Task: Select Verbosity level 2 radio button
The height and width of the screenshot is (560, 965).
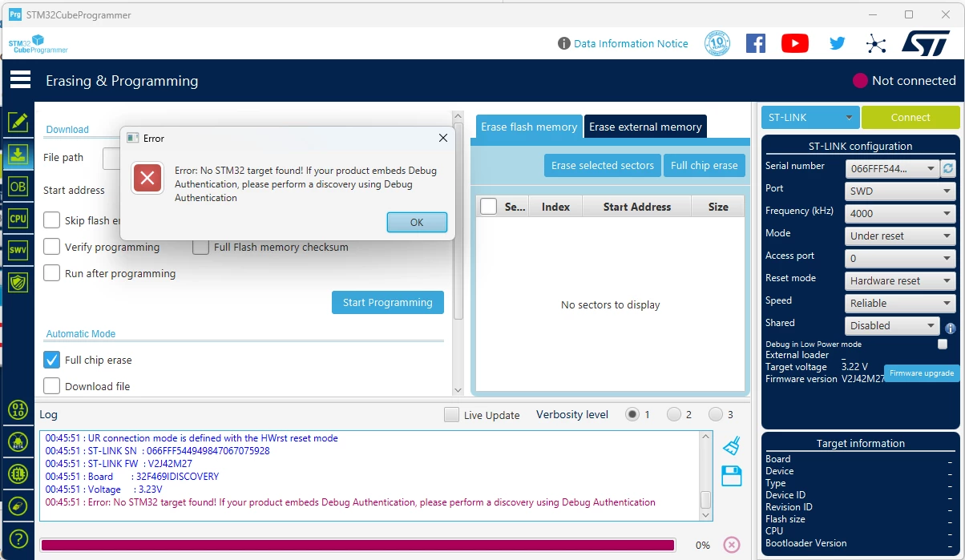Action: pyautogui.click(x=673, y=414)
